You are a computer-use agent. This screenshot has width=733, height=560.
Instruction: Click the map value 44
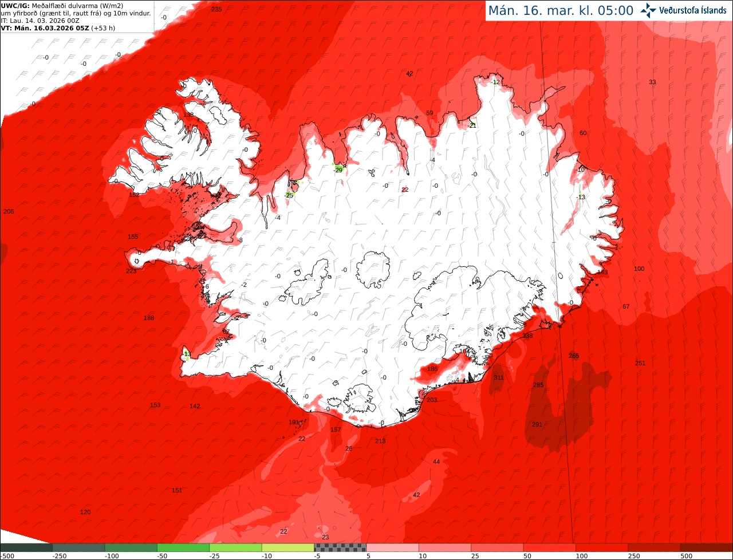pos(436,462)
